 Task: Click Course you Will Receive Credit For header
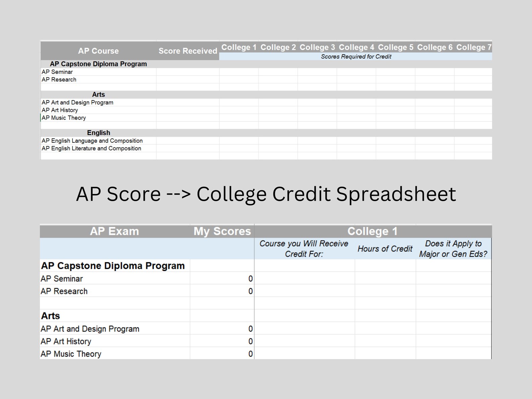[x=304, y=249]
